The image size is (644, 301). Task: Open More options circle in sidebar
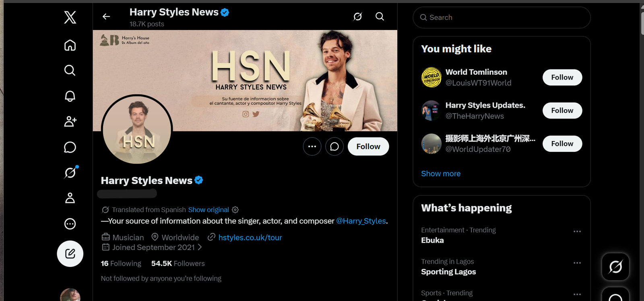(70, 223)
